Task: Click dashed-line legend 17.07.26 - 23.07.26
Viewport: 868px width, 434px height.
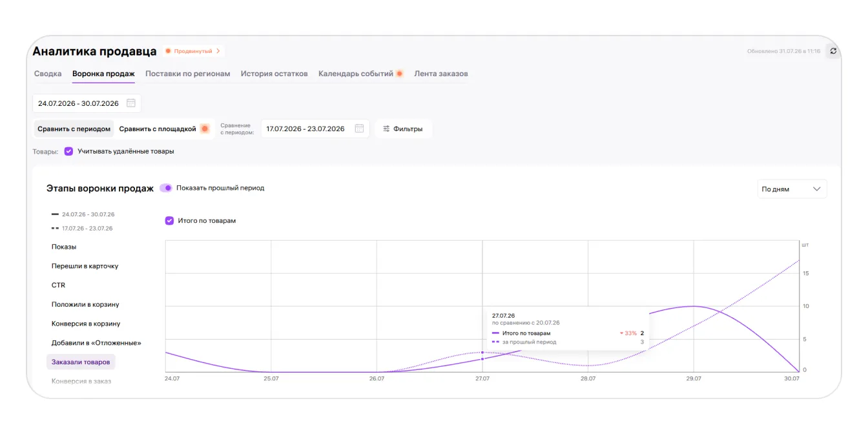Action: 83,229
